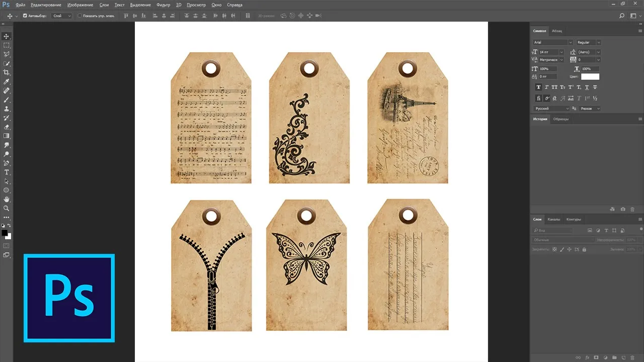Viewport: 644px width, 362px height.
Task: Select the Eraser tool
Action: click(x=7, y=127)
